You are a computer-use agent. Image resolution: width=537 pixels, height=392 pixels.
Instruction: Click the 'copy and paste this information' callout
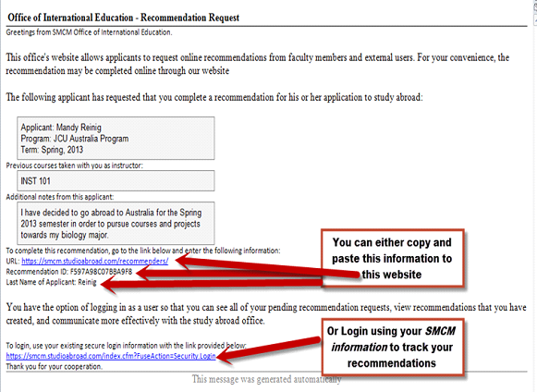click(392, 258)
